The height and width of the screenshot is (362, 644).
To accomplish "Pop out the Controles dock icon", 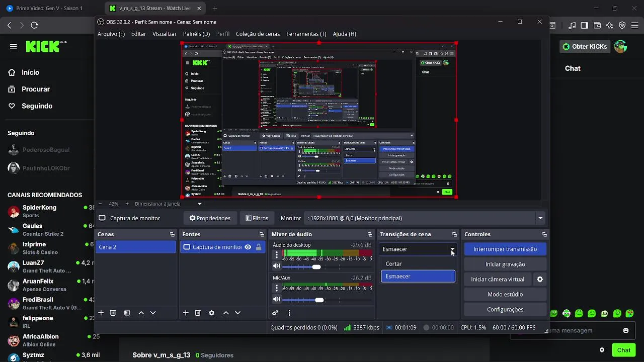I will 544,234.
